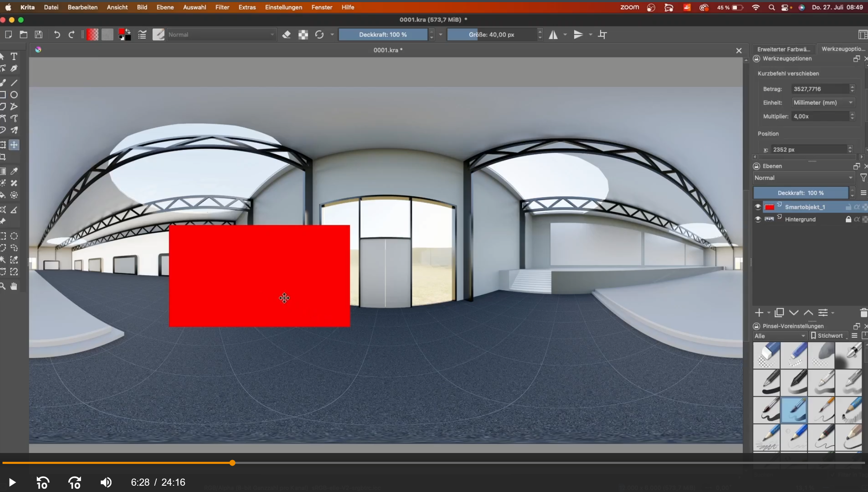868x492 pixels.
Task: Pick the color sampler eyedropper tool
Action: tap(14, 171)
